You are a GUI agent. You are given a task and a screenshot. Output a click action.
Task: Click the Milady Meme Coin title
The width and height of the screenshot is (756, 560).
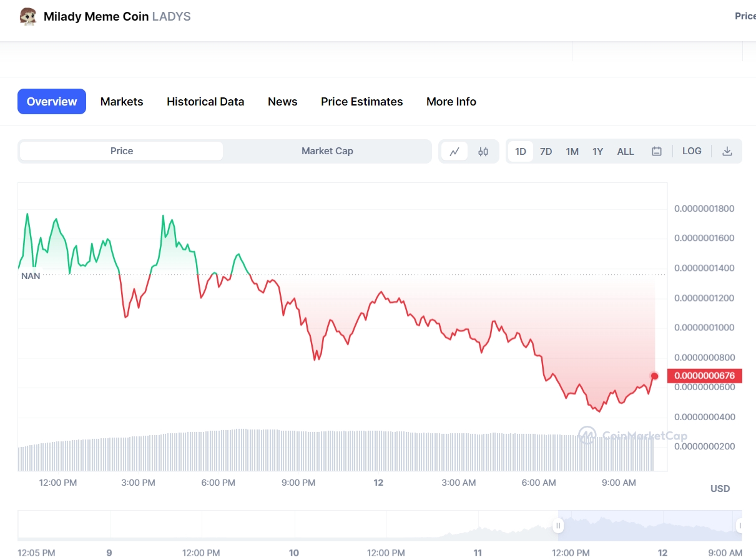coord(96,16)
